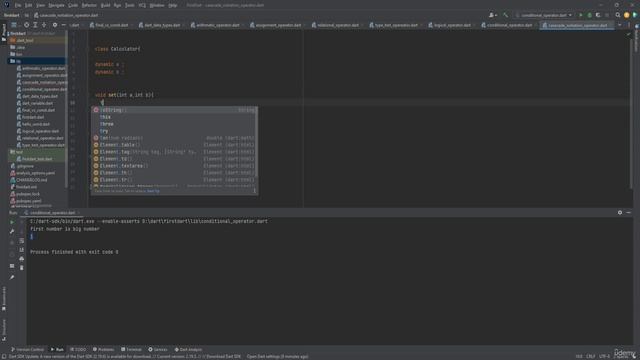Switch to the logical_operator.dart tab
The width and height of the screenshot is (640, 360).
coord(451,25)
